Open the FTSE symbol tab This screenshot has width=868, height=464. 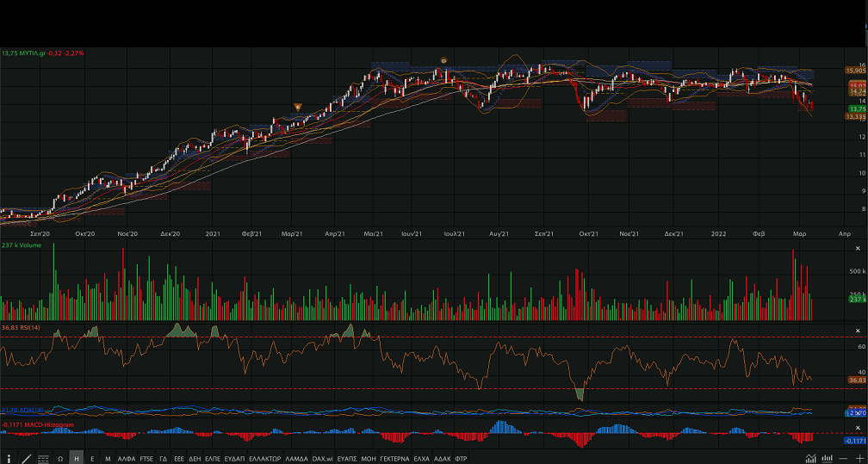(146, 459)
